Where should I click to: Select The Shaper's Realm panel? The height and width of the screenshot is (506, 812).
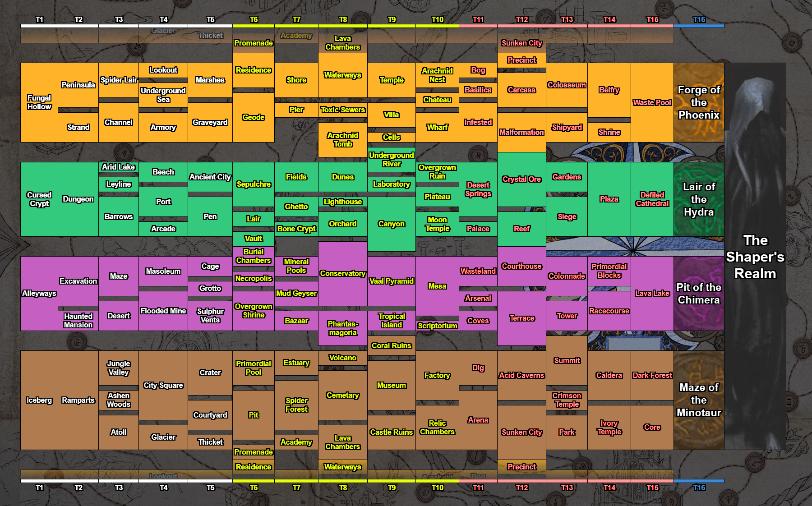click(755, 256)
